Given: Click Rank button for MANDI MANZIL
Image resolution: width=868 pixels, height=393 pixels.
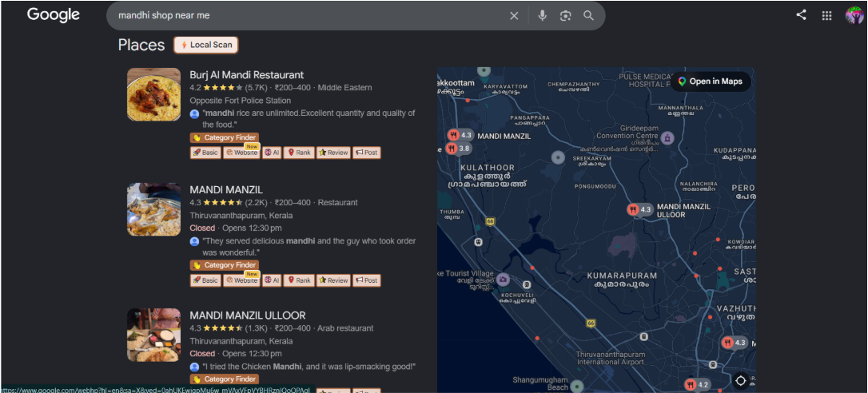Looking at the screenshot, I should [298, 280].
